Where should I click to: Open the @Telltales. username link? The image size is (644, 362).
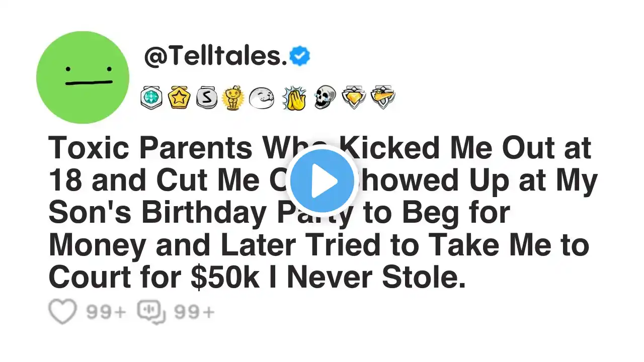215,58
